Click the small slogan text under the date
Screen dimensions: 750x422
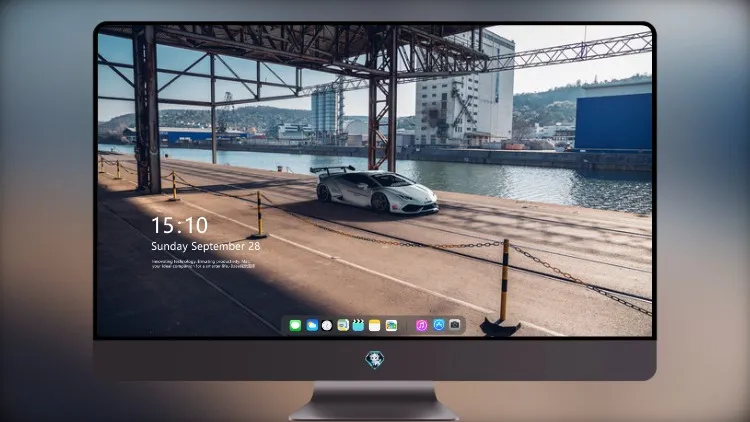pyautogui.click(x=203, y=264)
